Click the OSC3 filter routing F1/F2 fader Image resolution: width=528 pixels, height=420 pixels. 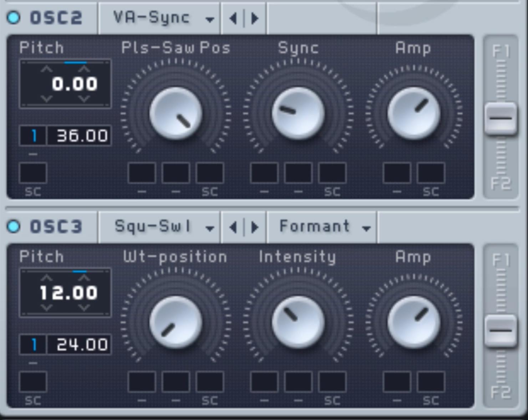[501, 331]
